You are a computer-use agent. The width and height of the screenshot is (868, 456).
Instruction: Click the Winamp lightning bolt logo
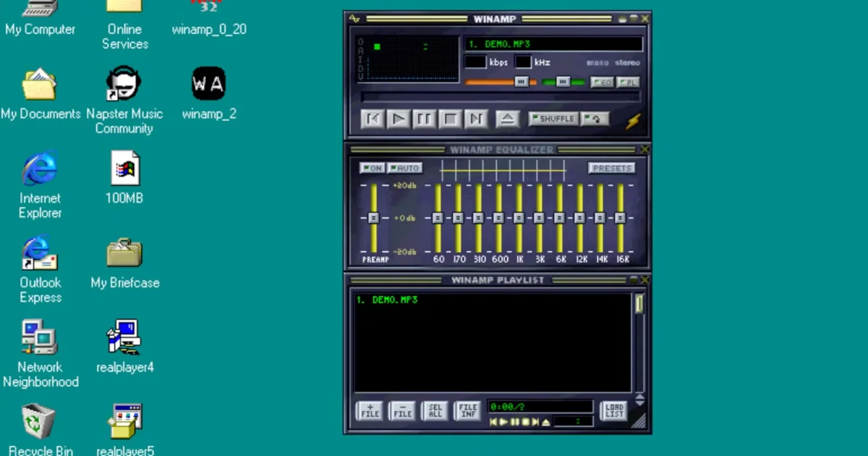click(x=633, y=120)
